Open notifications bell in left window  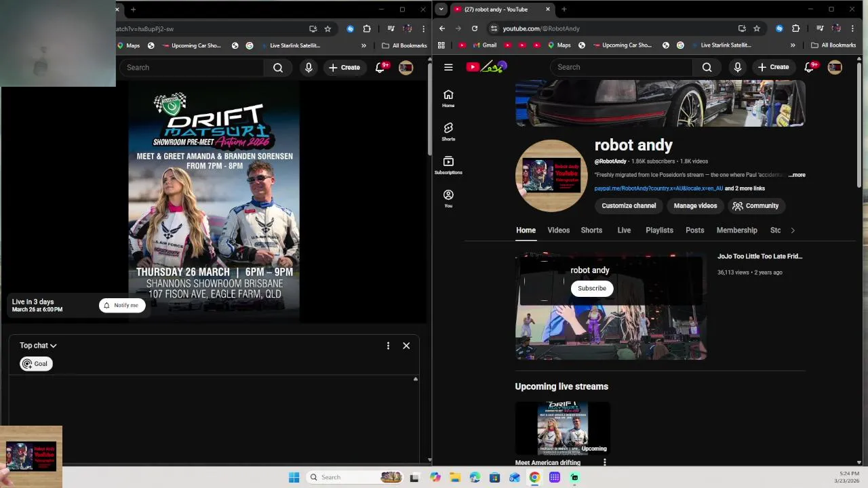[x=380, y=68]
